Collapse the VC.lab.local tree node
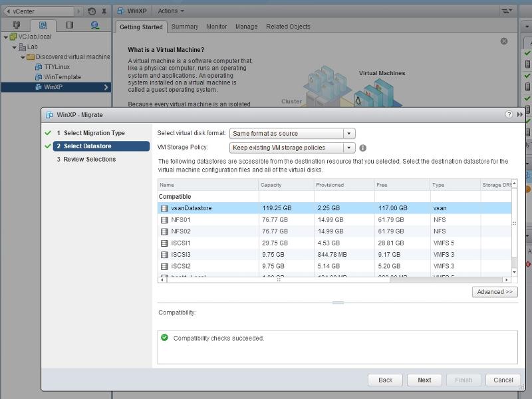Image resolution: width=532 pixels, height=399 pixels. click(x=5, y=37)
